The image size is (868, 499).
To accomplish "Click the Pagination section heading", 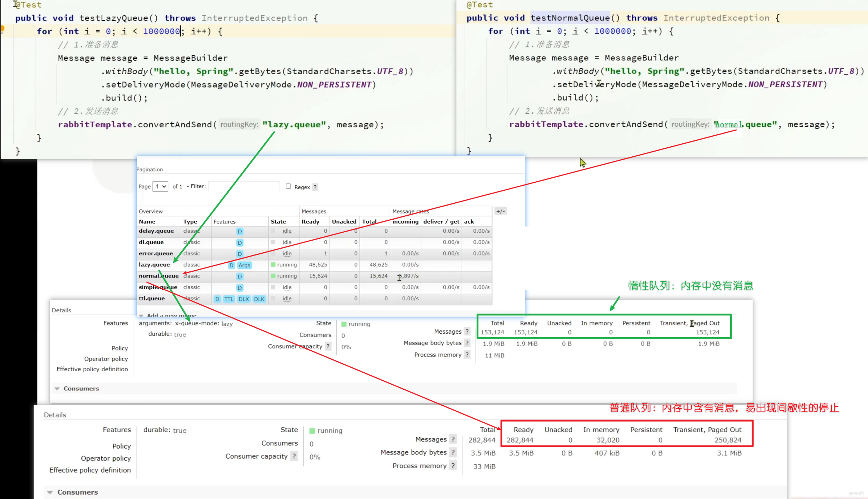I will pos(150,169).
